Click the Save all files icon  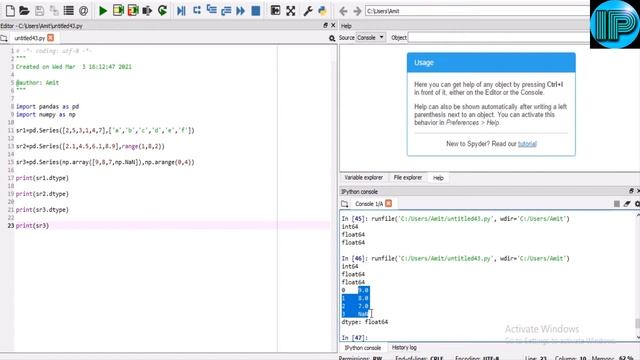[x=54, y=11]
